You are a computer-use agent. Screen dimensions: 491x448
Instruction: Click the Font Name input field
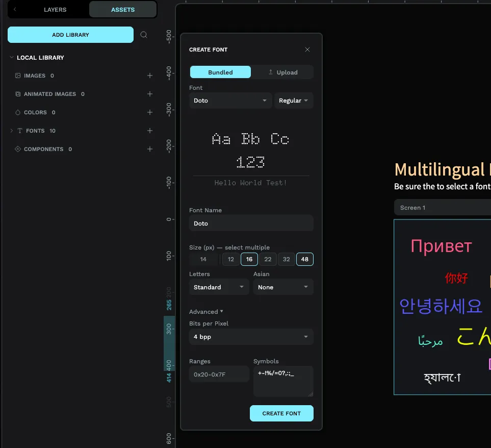[x=251, y=223]
